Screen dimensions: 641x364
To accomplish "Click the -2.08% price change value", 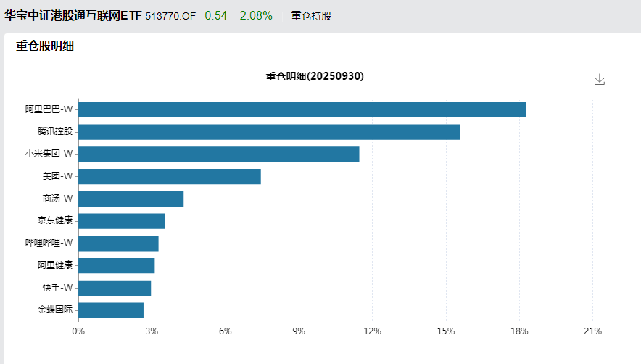I will coord(254,16).
